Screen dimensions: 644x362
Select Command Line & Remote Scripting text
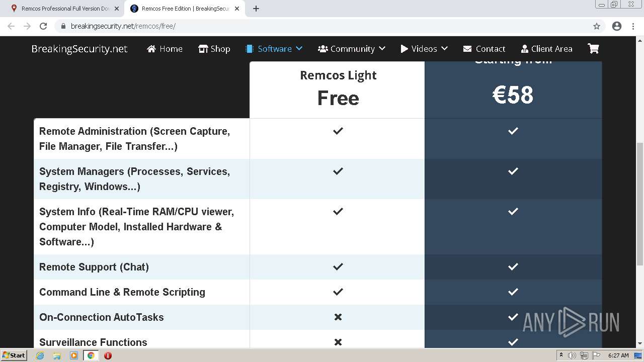(122, 292)
